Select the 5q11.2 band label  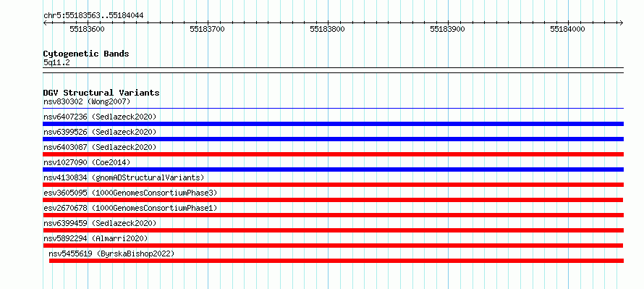(x=56, y=62)
